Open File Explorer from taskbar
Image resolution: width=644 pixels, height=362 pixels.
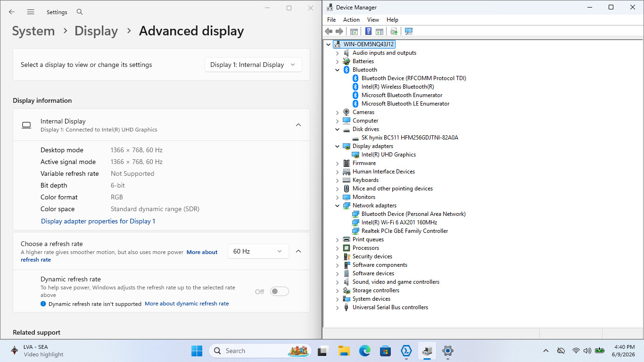click(x=344, y=351)
